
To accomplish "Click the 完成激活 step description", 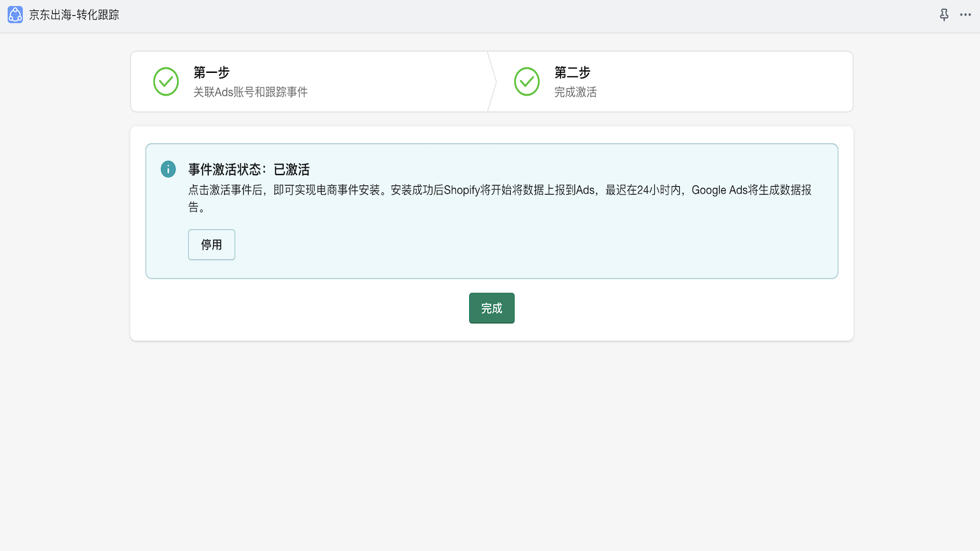I will point(575,92).
